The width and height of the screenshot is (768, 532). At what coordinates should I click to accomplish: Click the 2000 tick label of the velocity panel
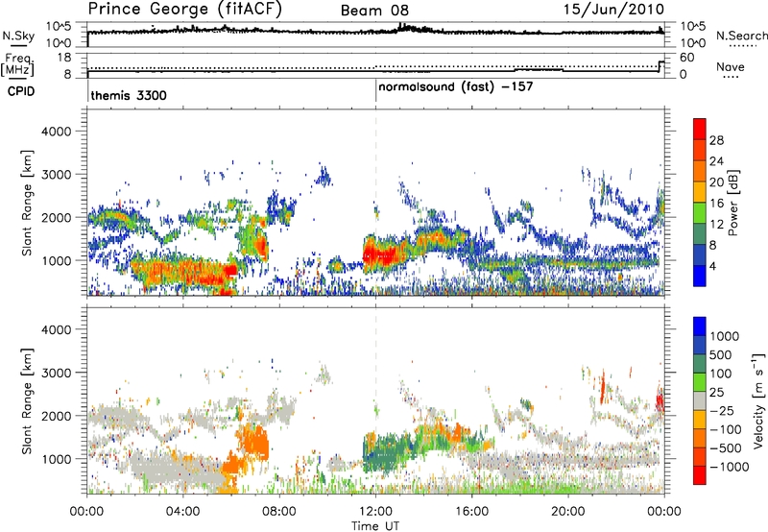point(57,416)
